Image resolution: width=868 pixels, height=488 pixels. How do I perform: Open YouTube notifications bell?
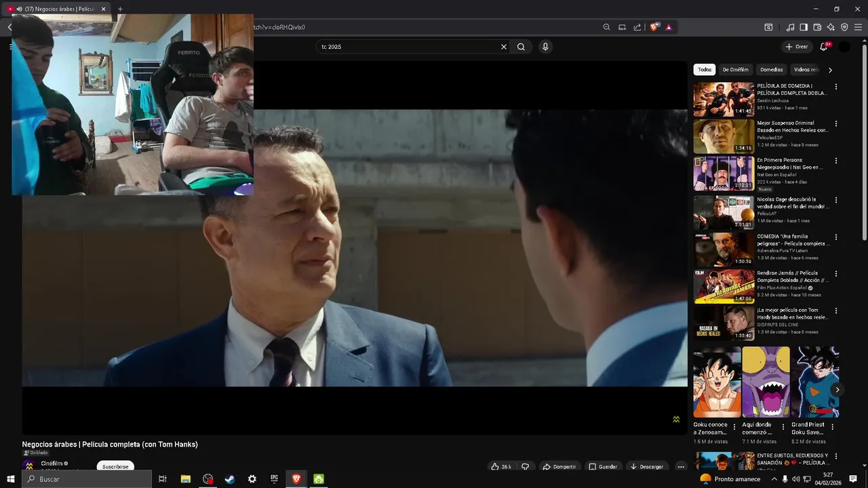[824, 47]
